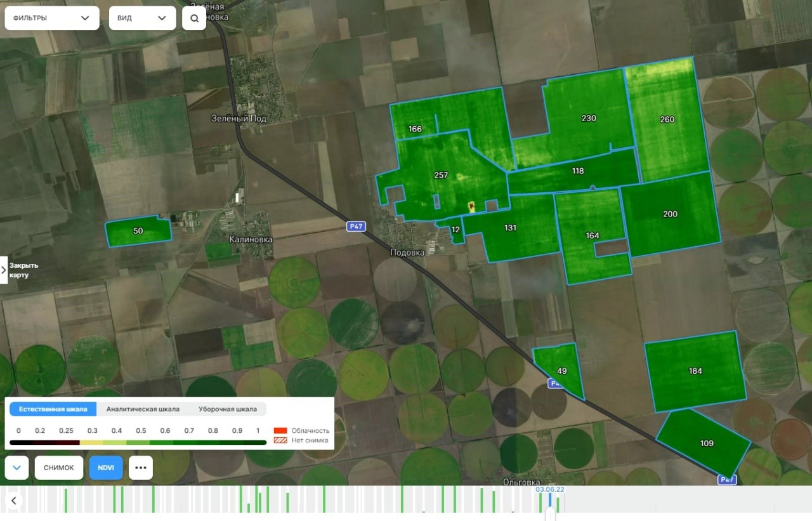The image size is (812, 521).
Task: Select the small field labeled 50
Action: 138,231
